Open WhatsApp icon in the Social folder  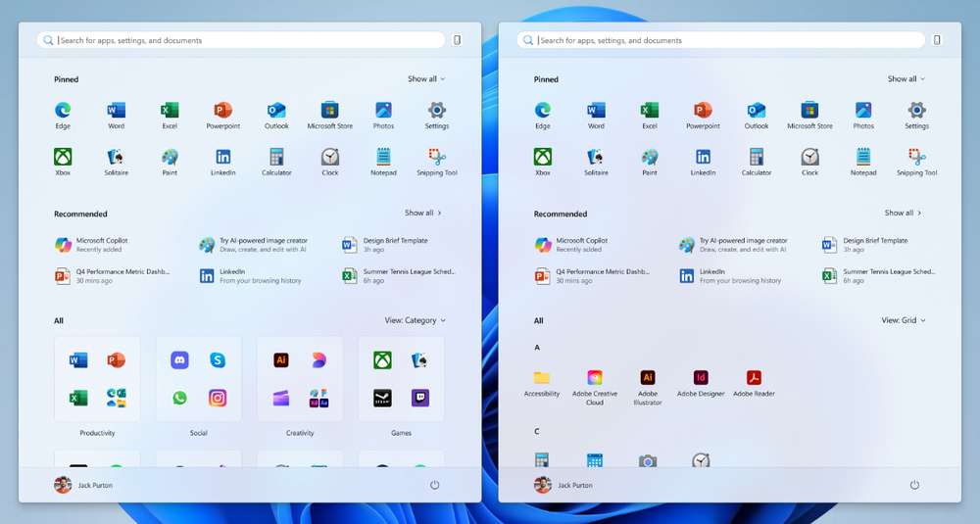(179, 398)
